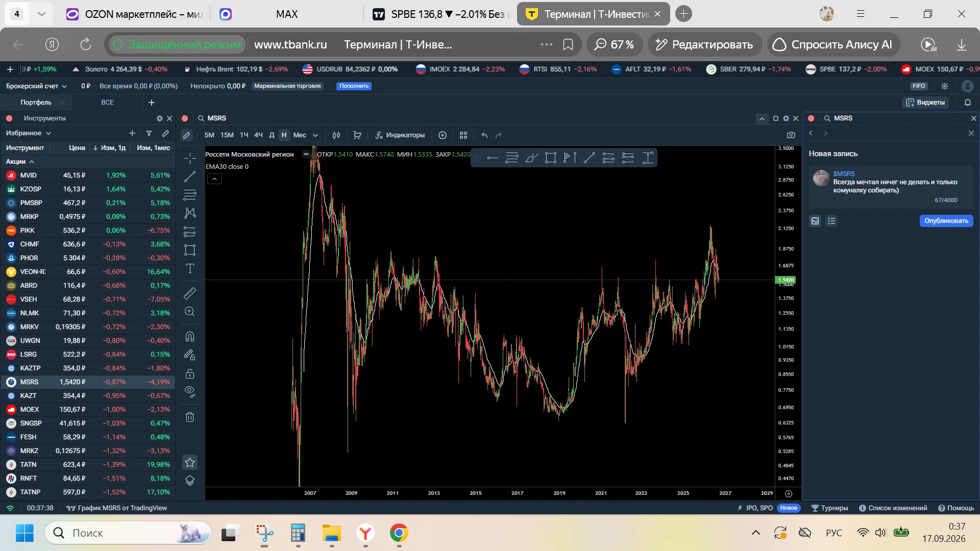Screen dimensions: 980x551
Task: Click the chart widget red color link marker
Action: tap(185, 118)
